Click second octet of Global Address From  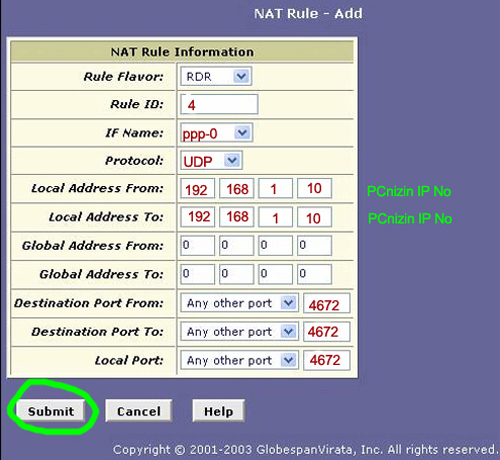coord(236,246)
